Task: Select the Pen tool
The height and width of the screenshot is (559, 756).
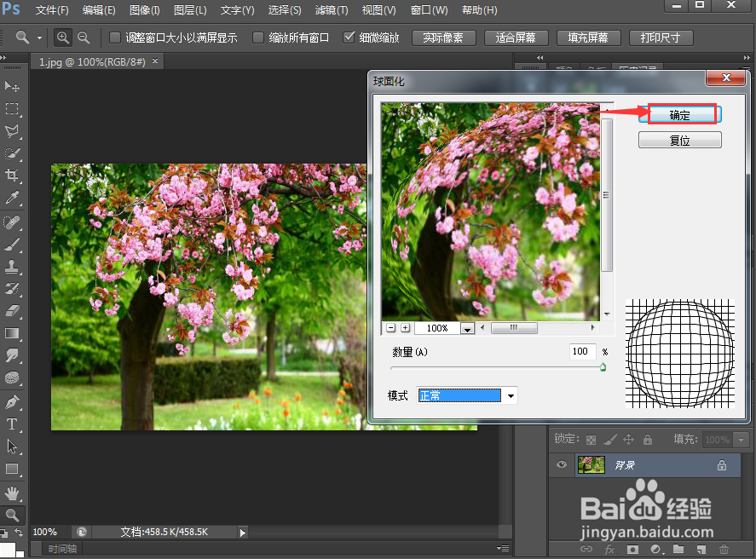Action: [x=12, y=402]
